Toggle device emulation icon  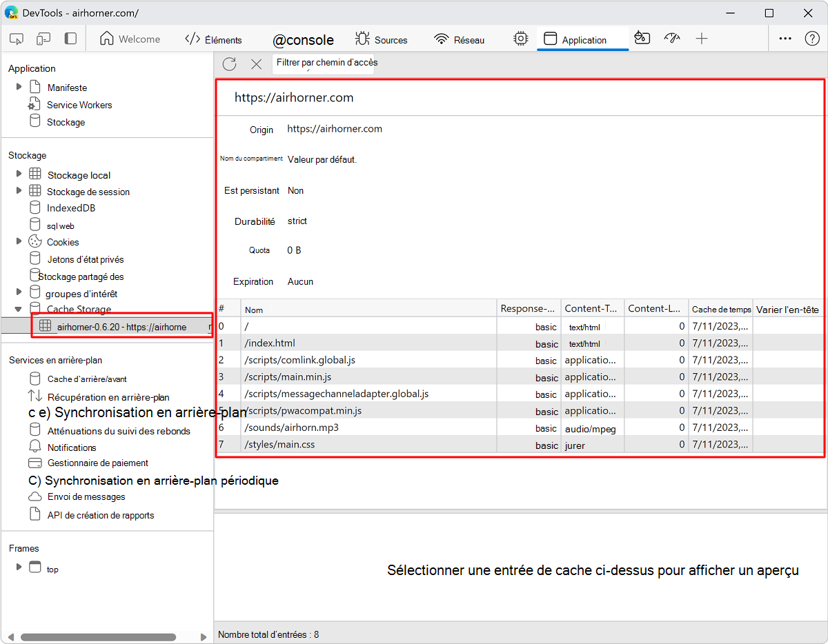[43, 39]
